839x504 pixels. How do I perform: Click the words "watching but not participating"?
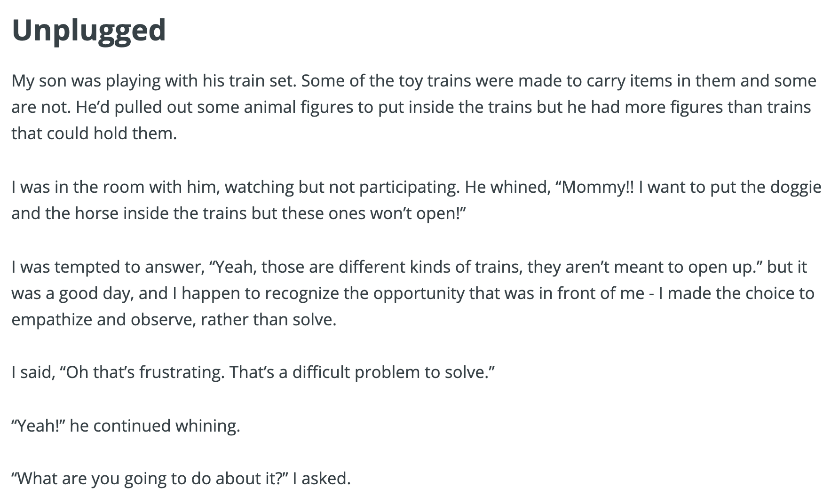tap(341, 187)
